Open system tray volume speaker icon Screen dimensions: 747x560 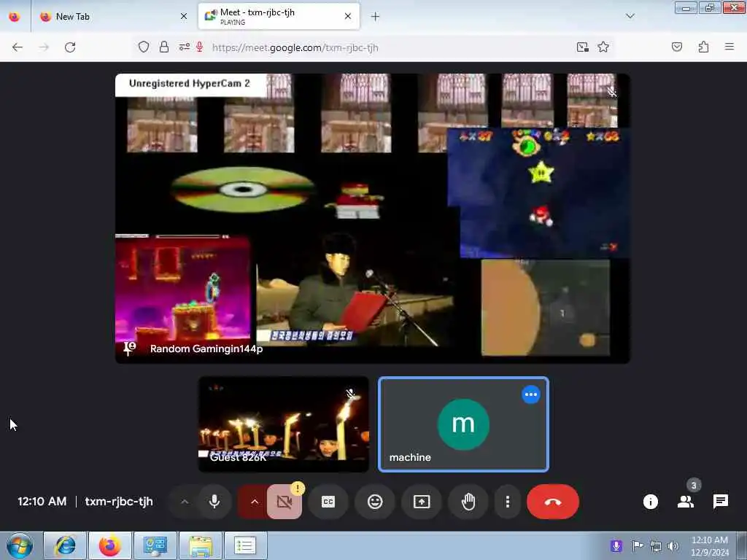point(673,546)
